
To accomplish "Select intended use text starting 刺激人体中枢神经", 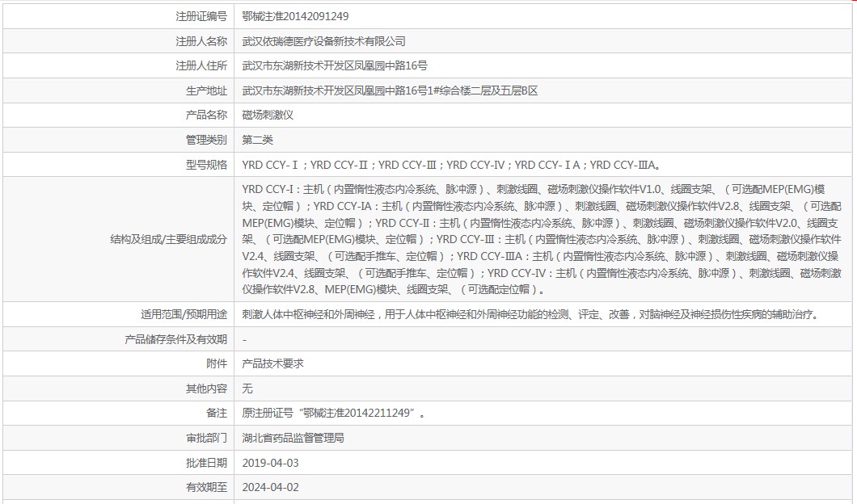I will click(x=532, y=314).
